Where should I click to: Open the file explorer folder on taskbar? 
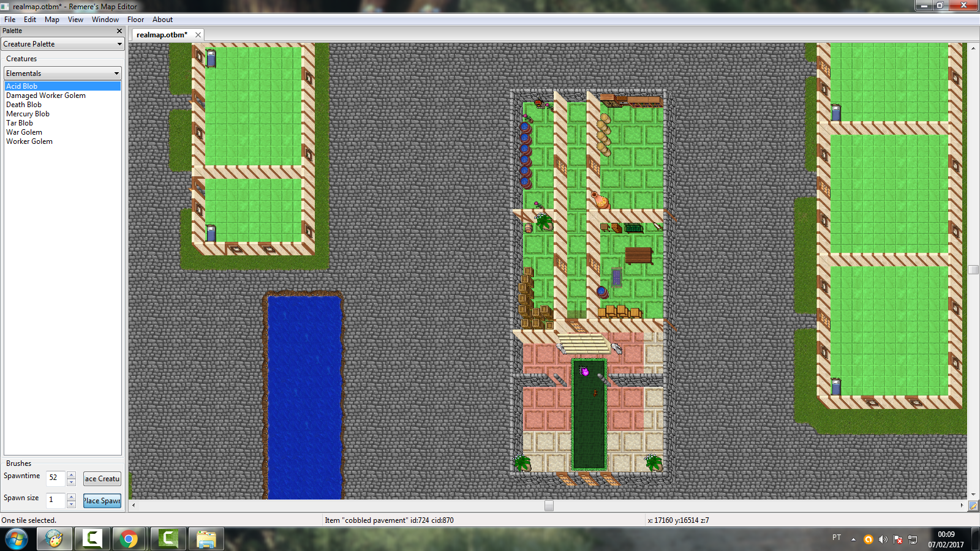tap(206, 539)
